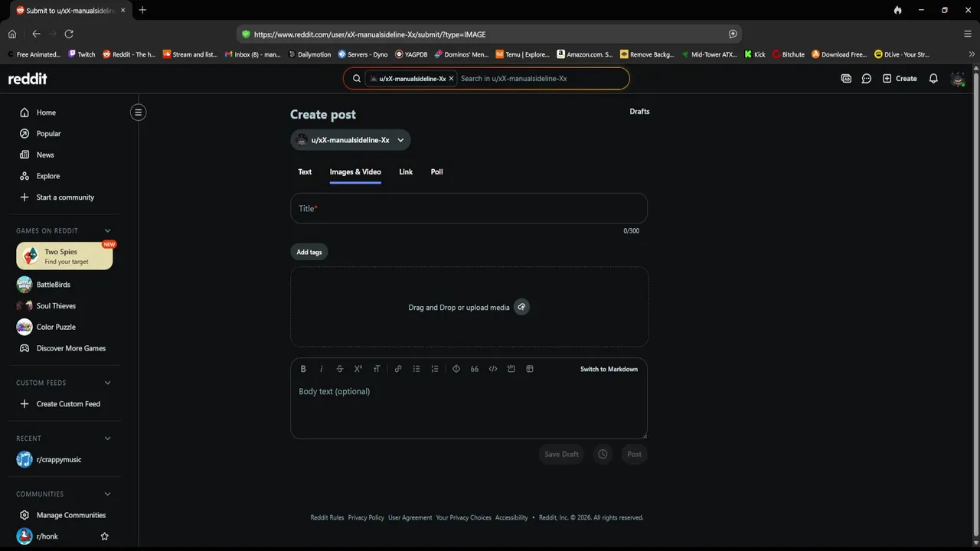This screenshot has width=980, height=551.
Task: Click the Save Draft button
Action: 561,454
